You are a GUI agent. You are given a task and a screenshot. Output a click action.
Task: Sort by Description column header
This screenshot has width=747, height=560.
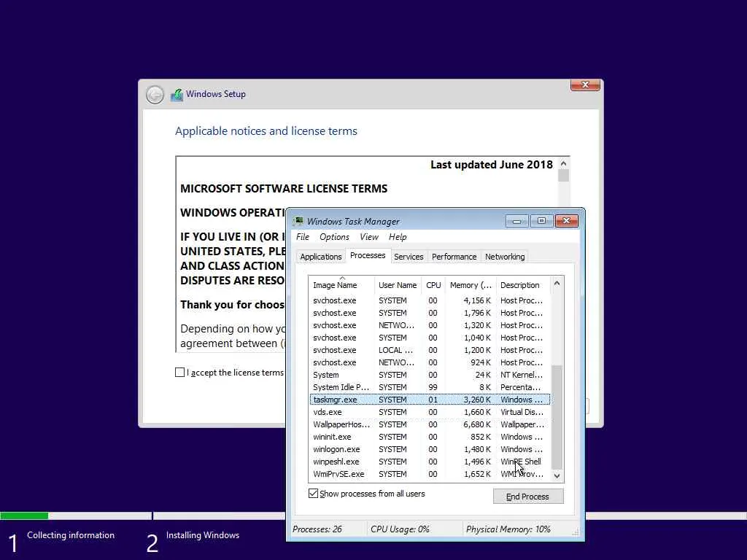click(x=522, y=285)
